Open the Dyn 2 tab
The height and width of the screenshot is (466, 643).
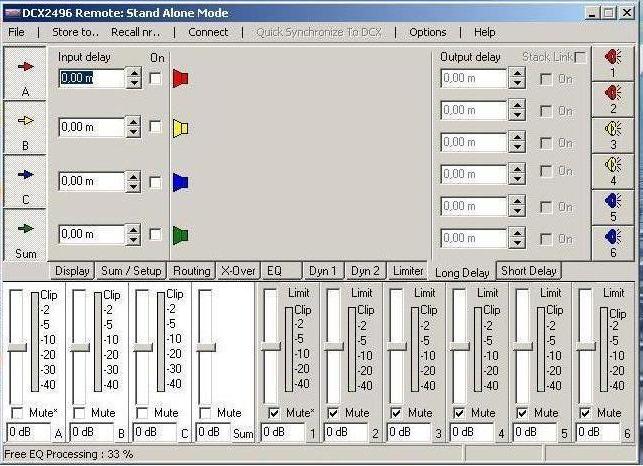[x=365, y=271]
